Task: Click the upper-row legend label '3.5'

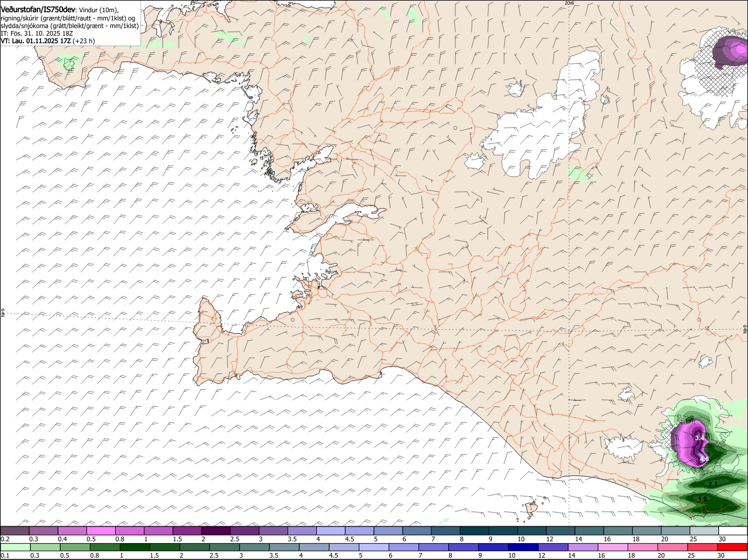Action: (292, 539)
